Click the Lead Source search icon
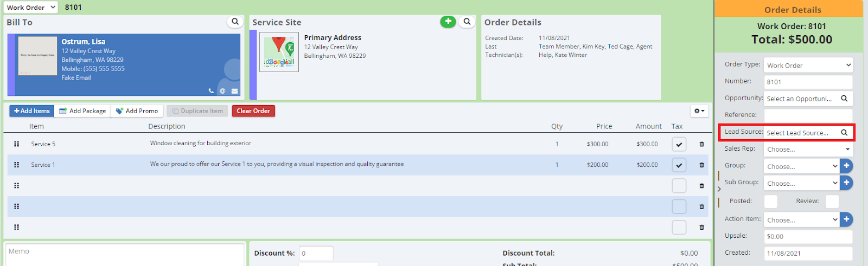This screenshot has width=868, height=266. click(844, 132)
